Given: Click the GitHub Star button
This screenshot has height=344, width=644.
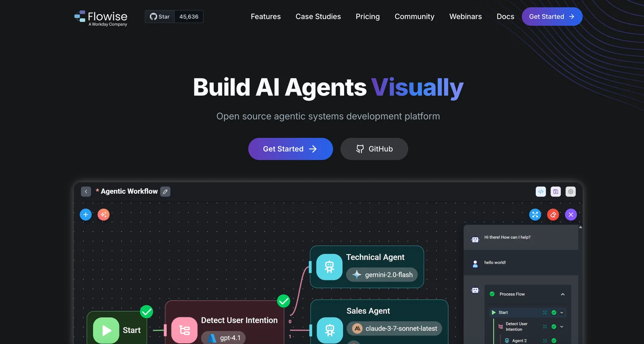Looking at the screenshot, I should coord(160,17).
